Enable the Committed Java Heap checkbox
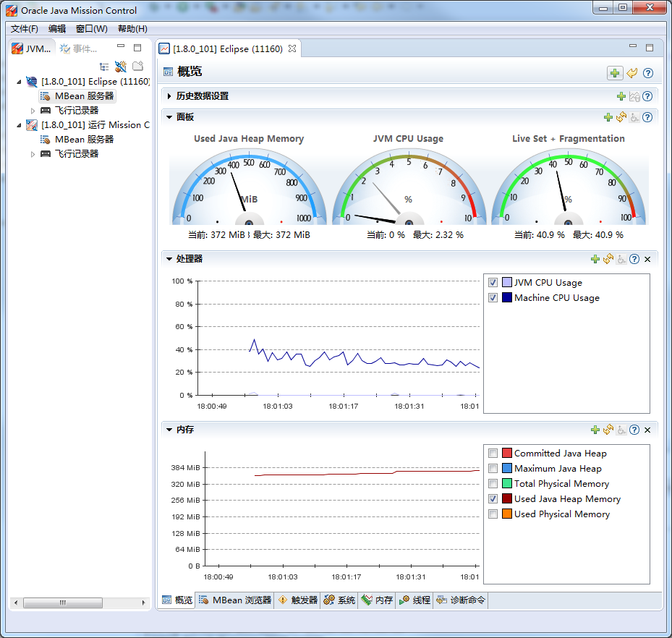 click(493, 454)
